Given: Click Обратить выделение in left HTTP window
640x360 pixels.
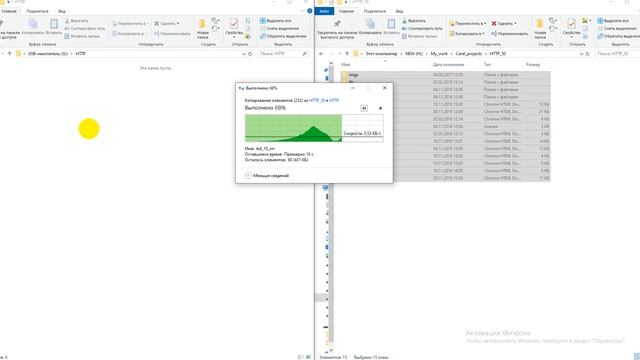Looking at the screenshot, I should [x=283, y=36].
